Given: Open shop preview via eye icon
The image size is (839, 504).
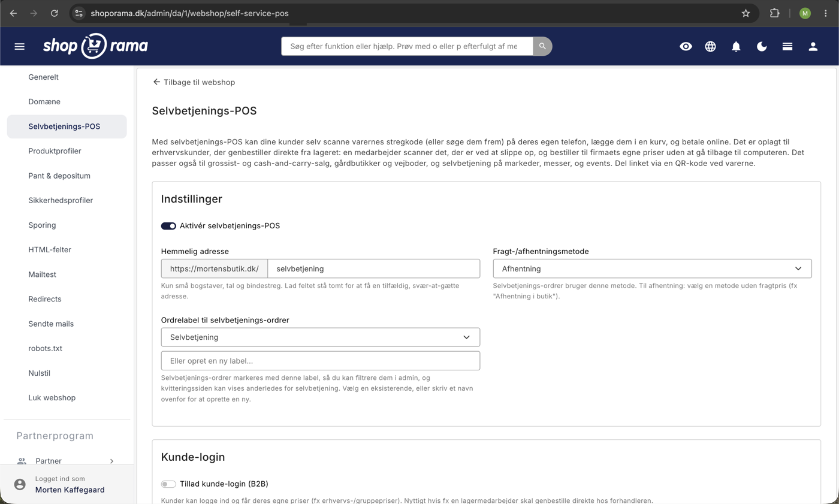Looking at the screenshot, I should click(x=686, y=46).
